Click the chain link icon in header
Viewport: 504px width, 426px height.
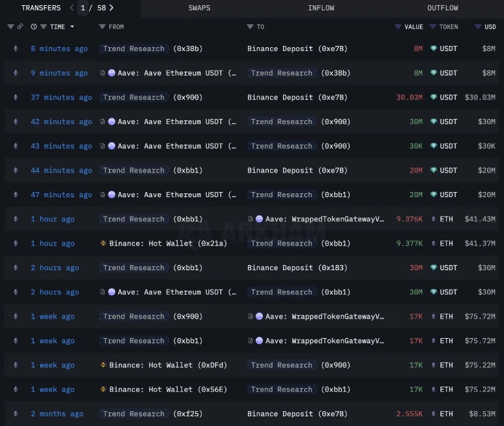click(20, 27)
